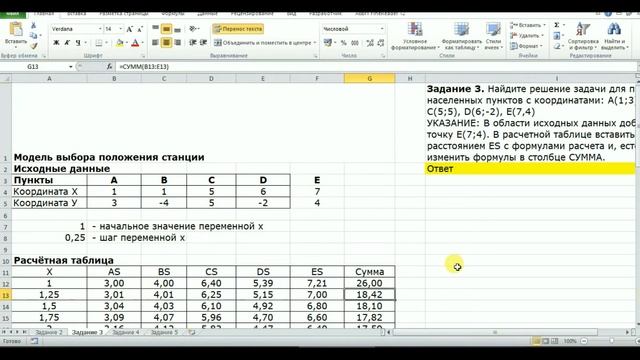Click the formula bar showing =СУММ(B13:E13)

(376, 67)
